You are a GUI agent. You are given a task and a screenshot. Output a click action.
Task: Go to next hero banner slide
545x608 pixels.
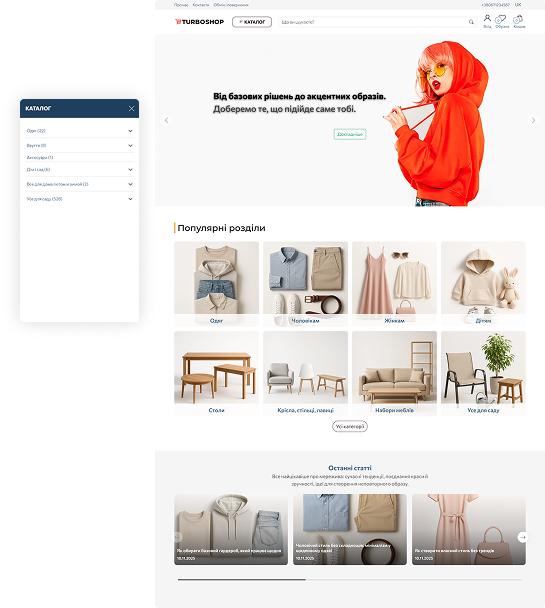coord(533,120)
